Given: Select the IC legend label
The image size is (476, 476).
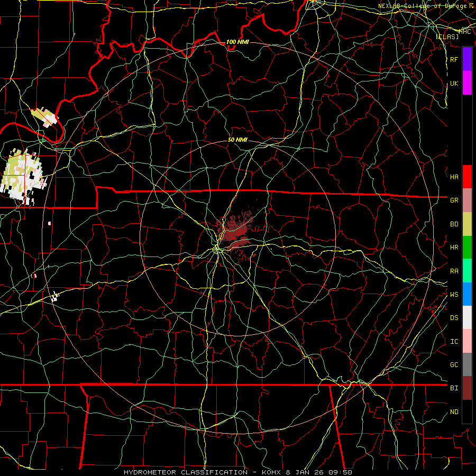Looking at the screenshot, I should (454, 342).
